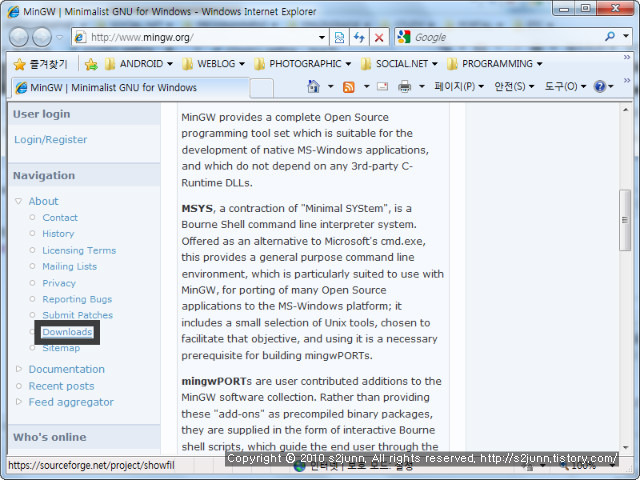Image resolution: width=640 pixels, height=480 pixels.
Task: Click the Compatibility View icon
Action: point(339,38)
